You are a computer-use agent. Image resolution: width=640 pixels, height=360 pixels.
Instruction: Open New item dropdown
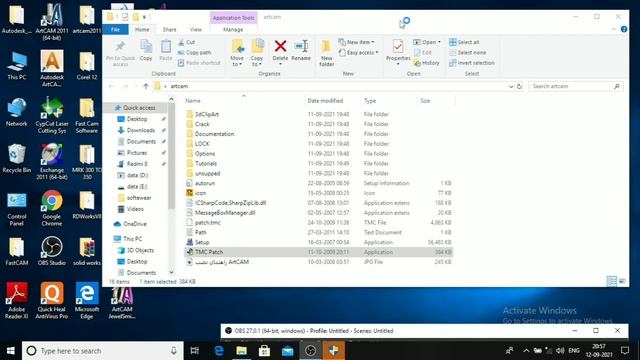point(356,42)
